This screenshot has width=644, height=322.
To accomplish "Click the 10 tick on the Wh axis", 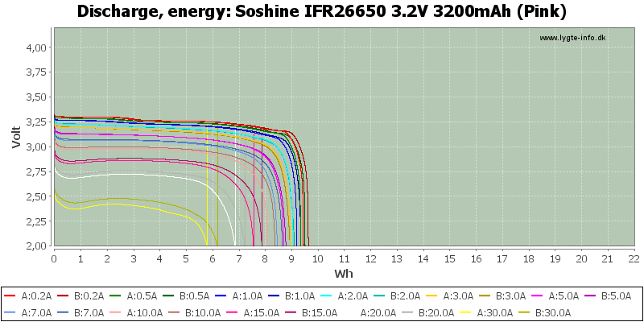I will 317,258.
